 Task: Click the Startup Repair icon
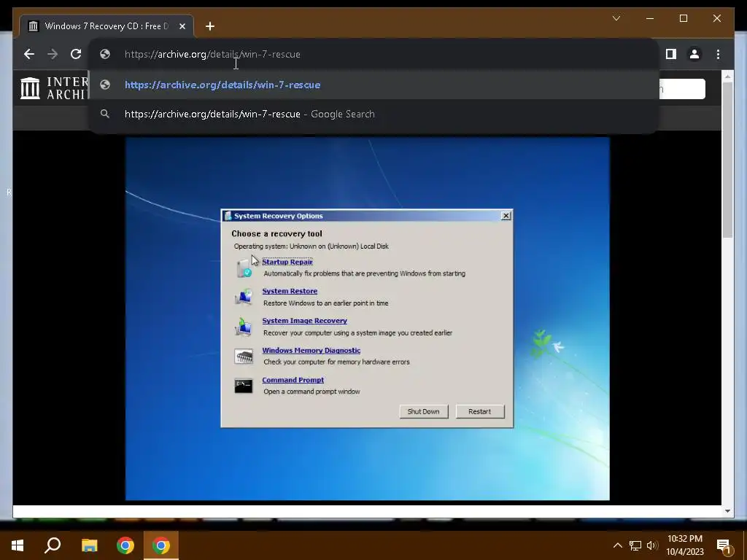coord(244,268)
